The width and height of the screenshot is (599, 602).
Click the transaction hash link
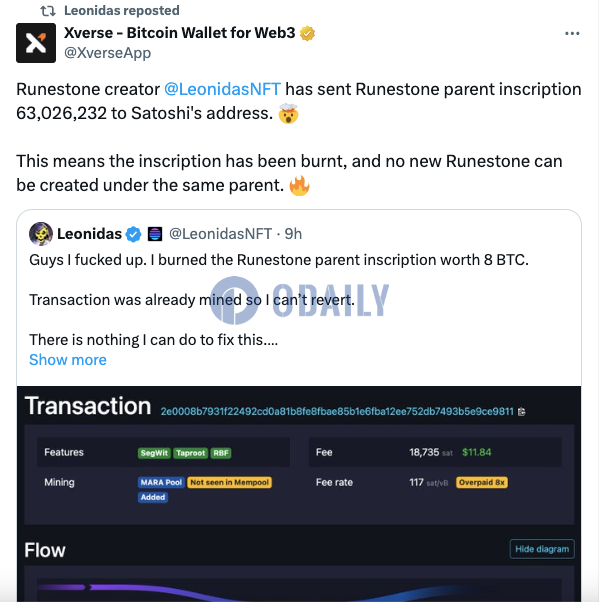click(337, 412)
